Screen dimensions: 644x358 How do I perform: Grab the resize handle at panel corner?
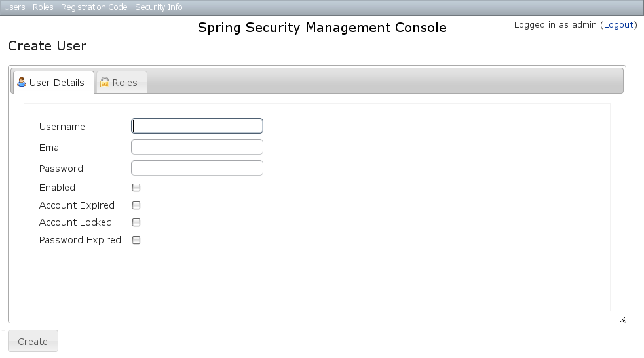click(x=622, y=319)
